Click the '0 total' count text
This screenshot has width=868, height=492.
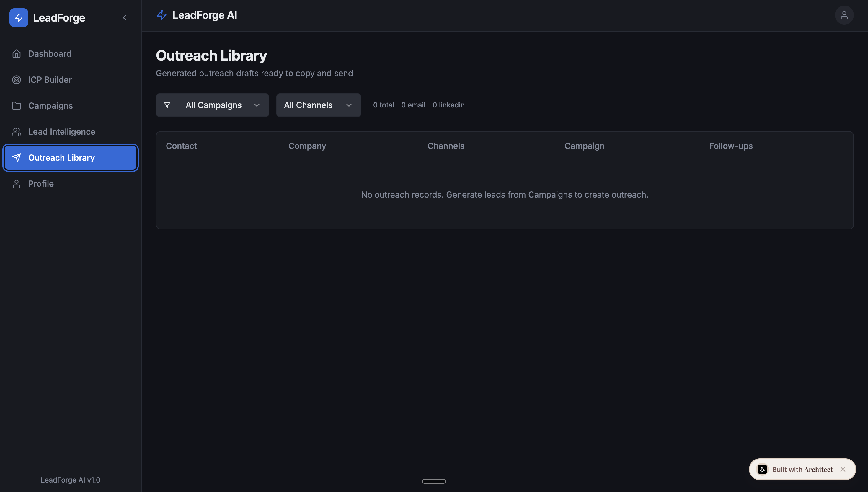(383, 105)
